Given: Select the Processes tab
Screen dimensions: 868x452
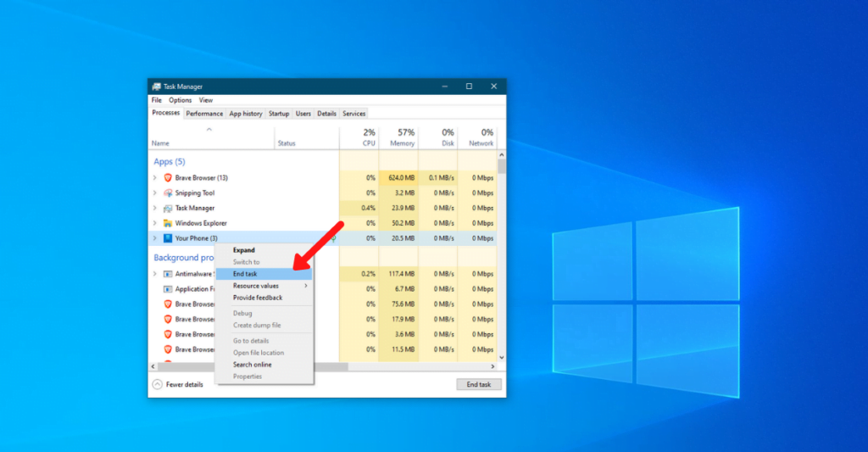Looking at the screenshot, I should tap(166, 113).
